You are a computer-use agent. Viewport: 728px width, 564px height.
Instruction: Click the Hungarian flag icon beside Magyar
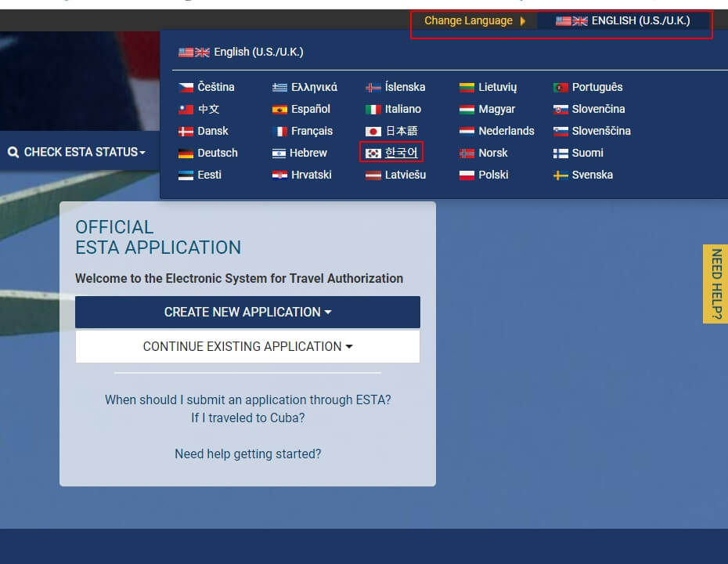(467, 109)
